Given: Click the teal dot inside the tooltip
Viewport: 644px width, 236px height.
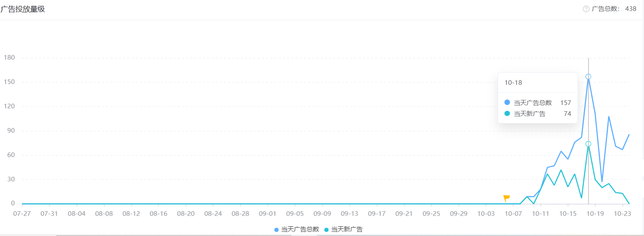Looking at the screenshot, I should tap(507, 114).
